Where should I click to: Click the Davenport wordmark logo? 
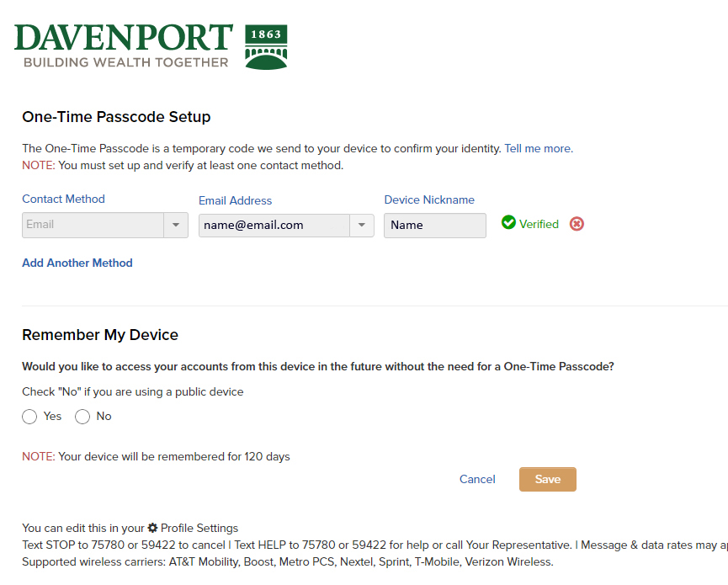click(x=124, y=45)
